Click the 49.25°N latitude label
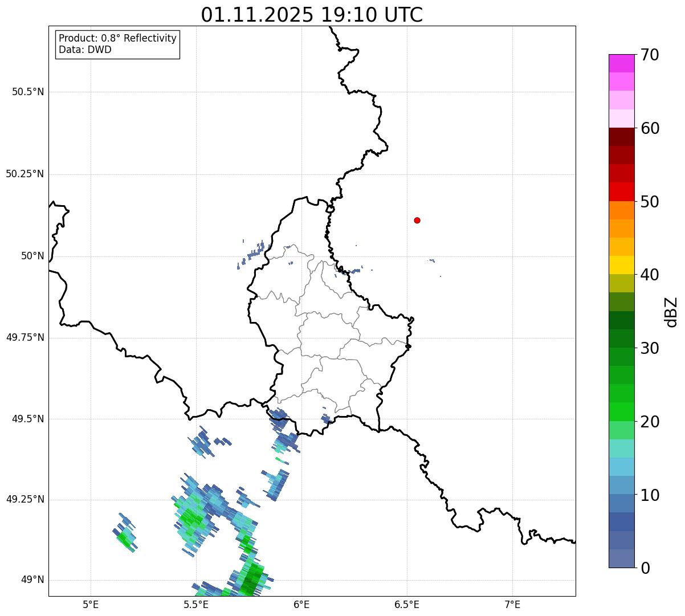The image size is (685, 616). point(25,499)
